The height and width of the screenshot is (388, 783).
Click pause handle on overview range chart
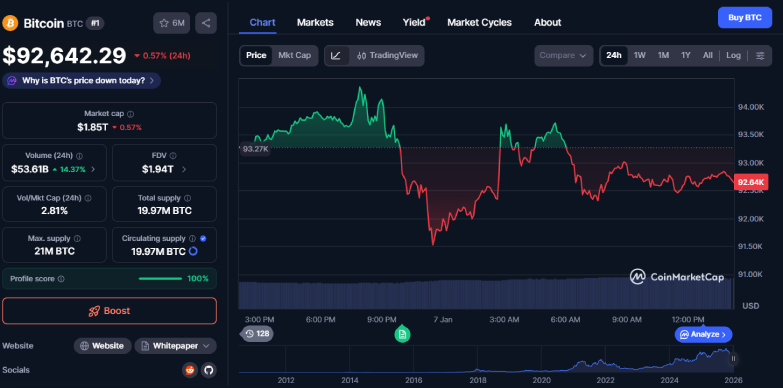click(x=734, y=359)
